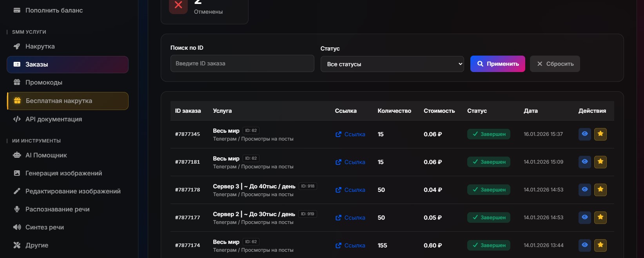Click the red X canceled orders icon
This screenshot has width=644, height=258.
click(178, 5)
